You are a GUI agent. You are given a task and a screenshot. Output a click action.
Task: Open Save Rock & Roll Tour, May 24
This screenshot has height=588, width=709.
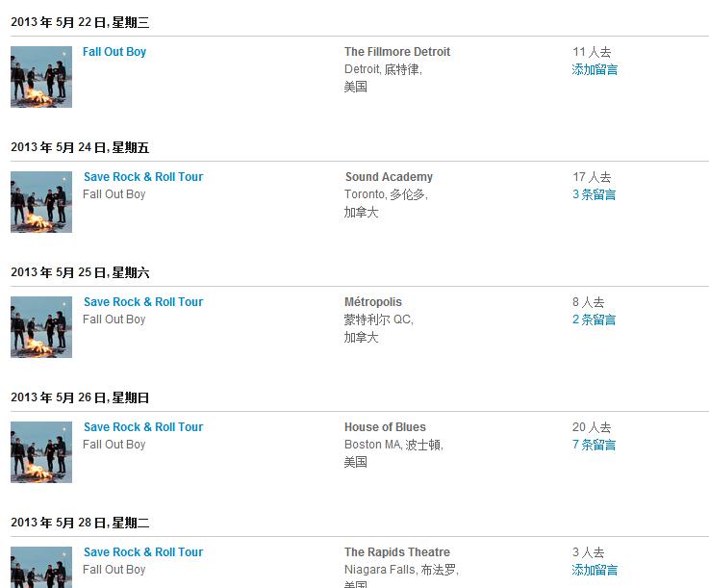coord(143,177)
